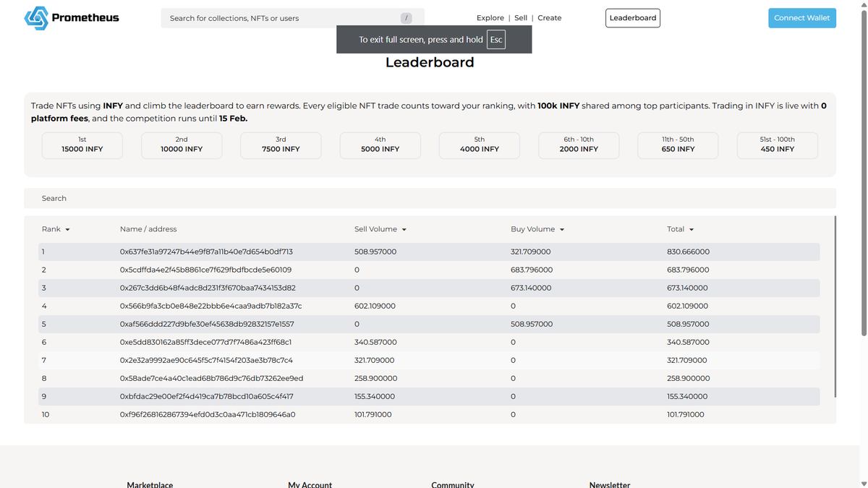Click total value 830.666000
Screen dimensions: 868x488
tap(688, 252)
